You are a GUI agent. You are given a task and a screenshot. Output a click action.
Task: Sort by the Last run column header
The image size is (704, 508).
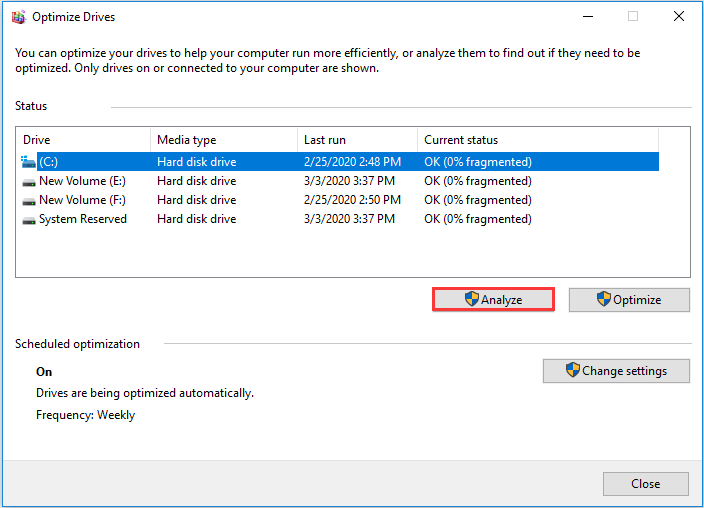click(357, 140)
